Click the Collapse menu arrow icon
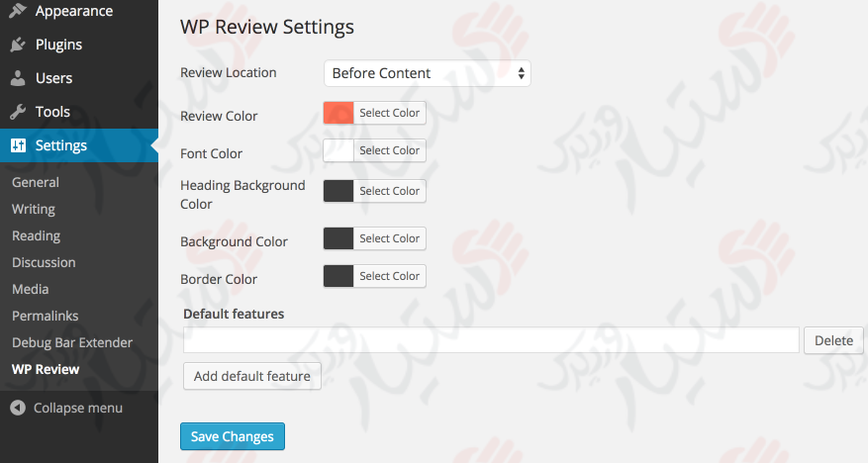Screen dimensions: 868x463 pyautogui.click(x=18, y=408)
